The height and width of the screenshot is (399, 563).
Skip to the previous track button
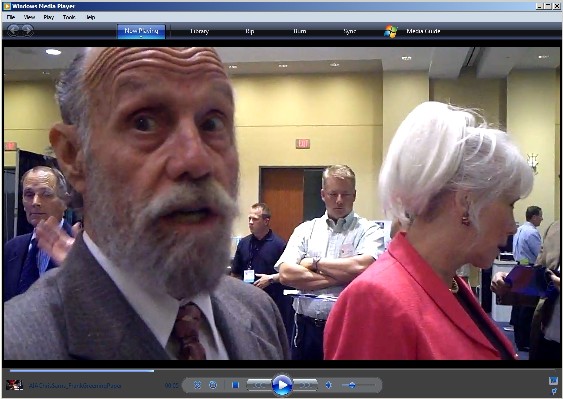[x=259, y=385]
